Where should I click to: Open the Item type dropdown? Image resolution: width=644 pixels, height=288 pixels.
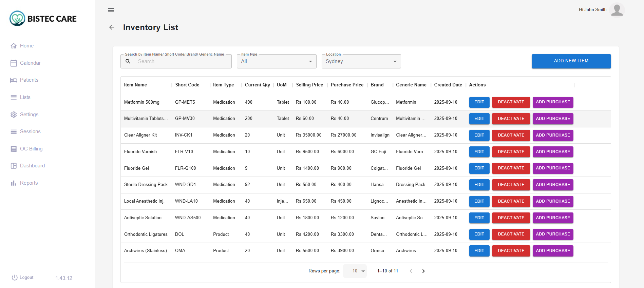pyautogui.click(x=276, y=61)
